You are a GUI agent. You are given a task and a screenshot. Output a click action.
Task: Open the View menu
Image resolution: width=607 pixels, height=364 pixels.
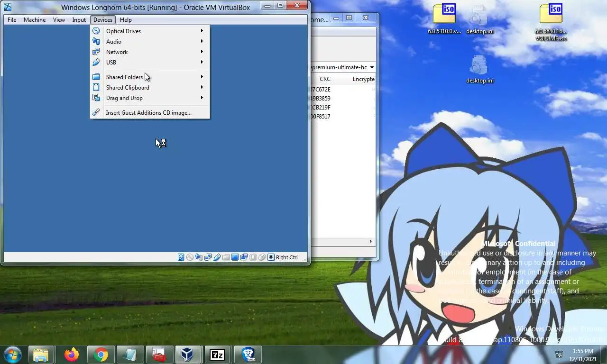click(x=59, y=20)
